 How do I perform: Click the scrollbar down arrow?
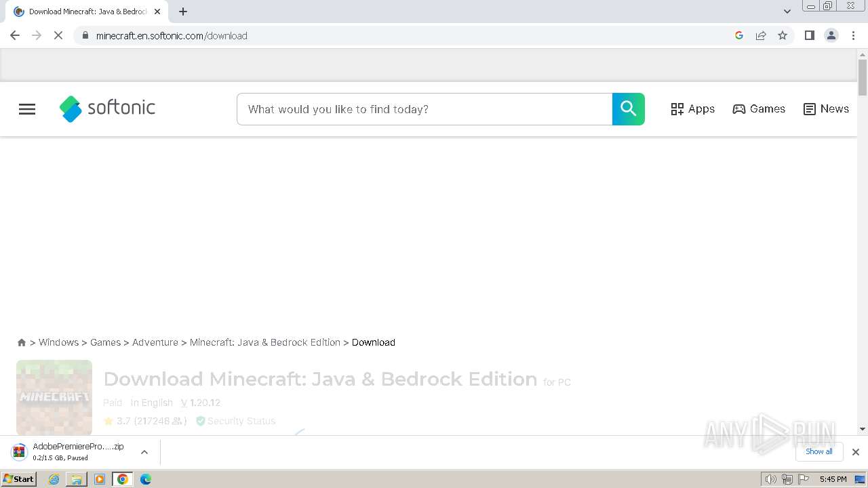coord(863,429)
